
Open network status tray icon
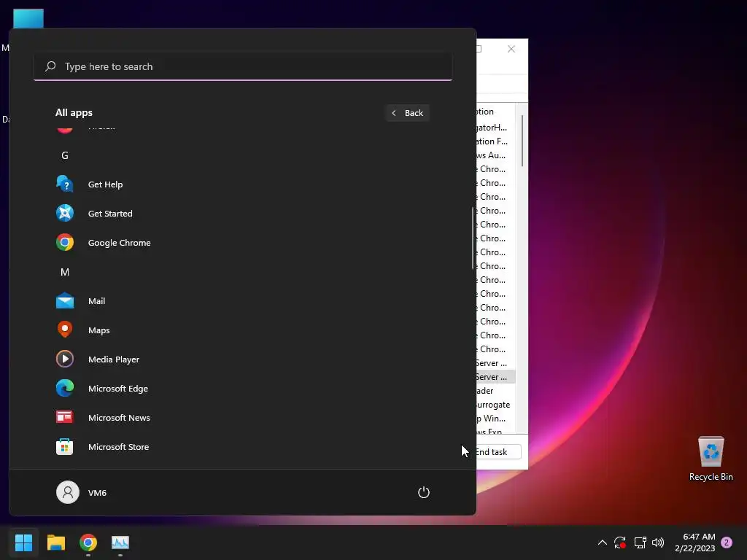click(x=640, y=542)
